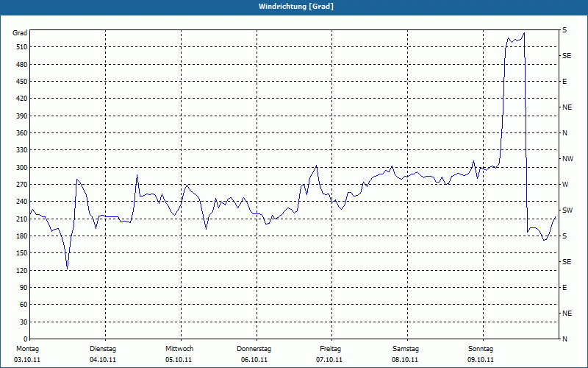
Task: Click the date 06.10.11
Action: pos(254,360)
